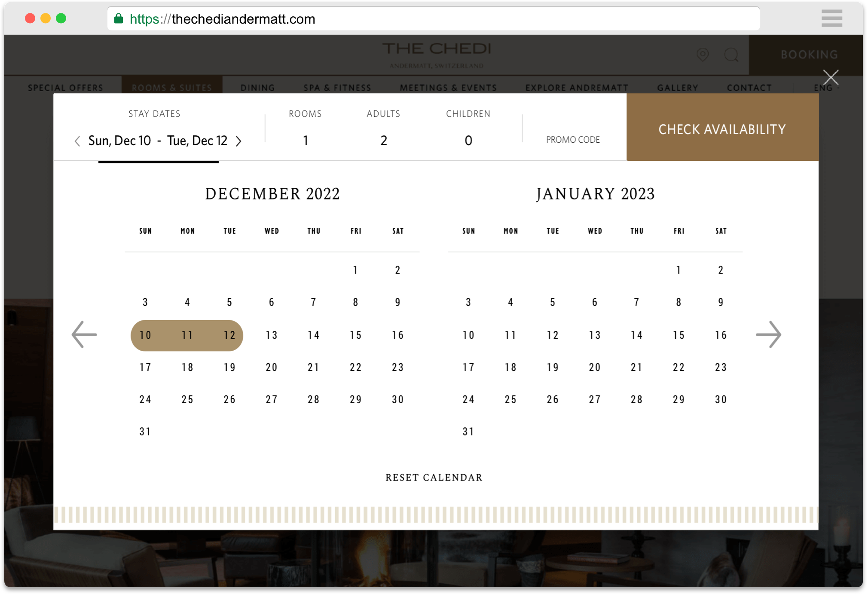
Task: Open the Spa & Fitness menu
Action: click(x=337, y=88)
